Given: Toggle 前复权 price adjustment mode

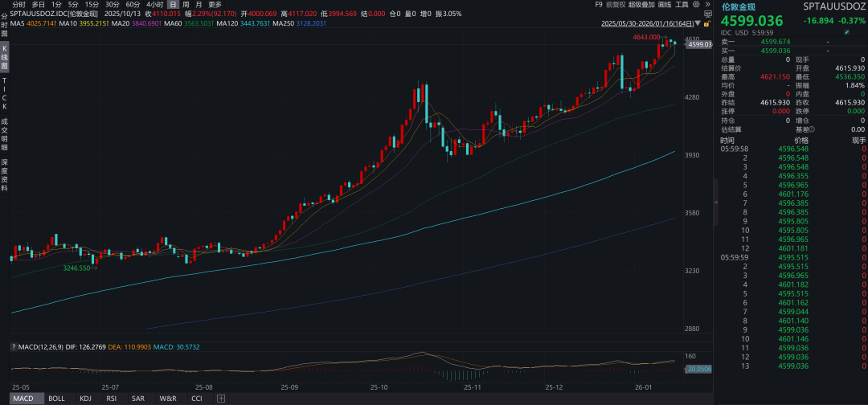Looking at the screenshot, I should 616,4.
